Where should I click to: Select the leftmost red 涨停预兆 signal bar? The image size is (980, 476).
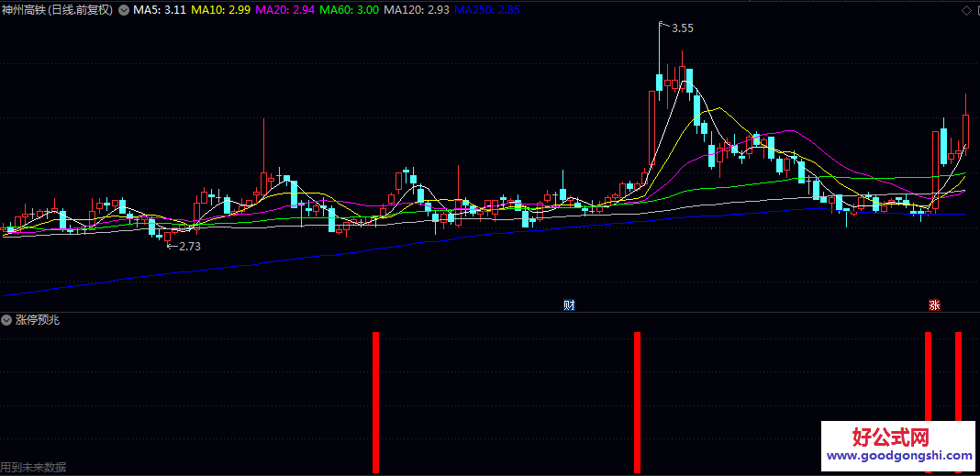pos(375,403)
